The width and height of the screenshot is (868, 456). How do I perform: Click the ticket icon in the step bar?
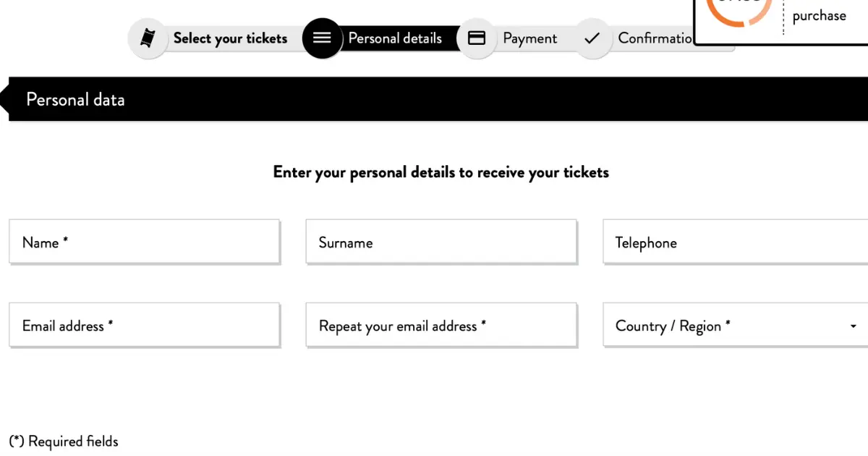[148, 38]
